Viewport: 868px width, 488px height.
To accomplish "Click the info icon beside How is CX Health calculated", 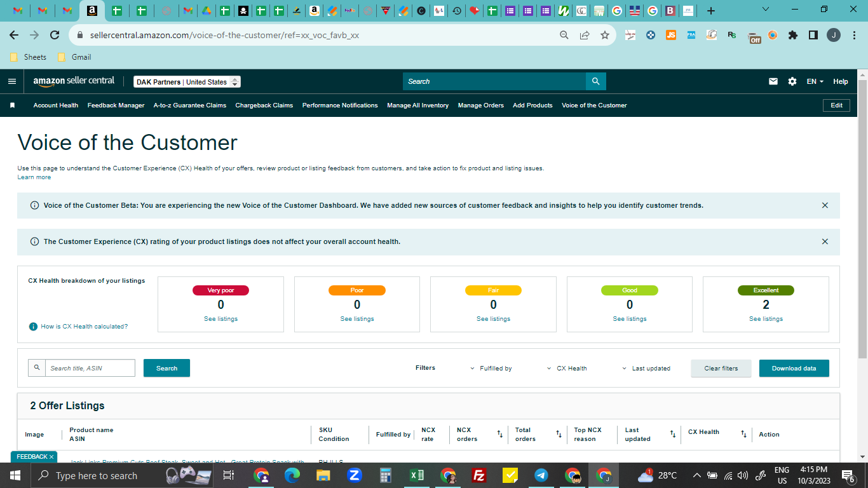I will tap(33, 327).
